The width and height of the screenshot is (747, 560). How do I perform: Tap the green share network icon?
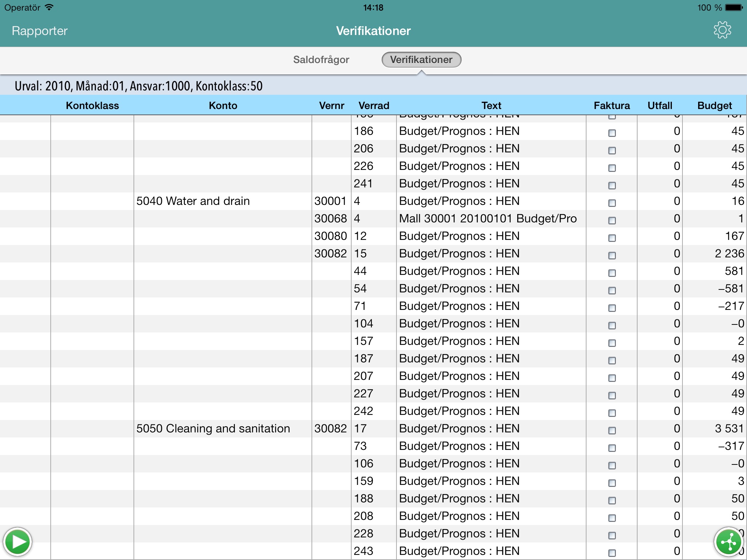click(x=728, y=542)
